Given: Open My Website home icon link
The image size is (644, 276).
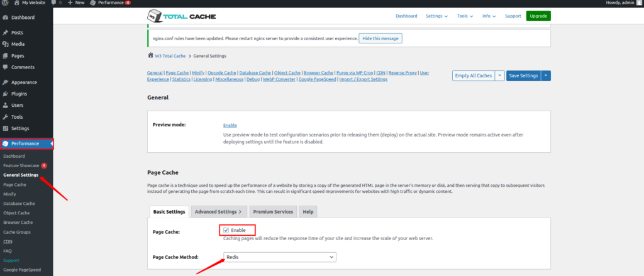Looking at the screenshot, I should click(x=17, y=3).
